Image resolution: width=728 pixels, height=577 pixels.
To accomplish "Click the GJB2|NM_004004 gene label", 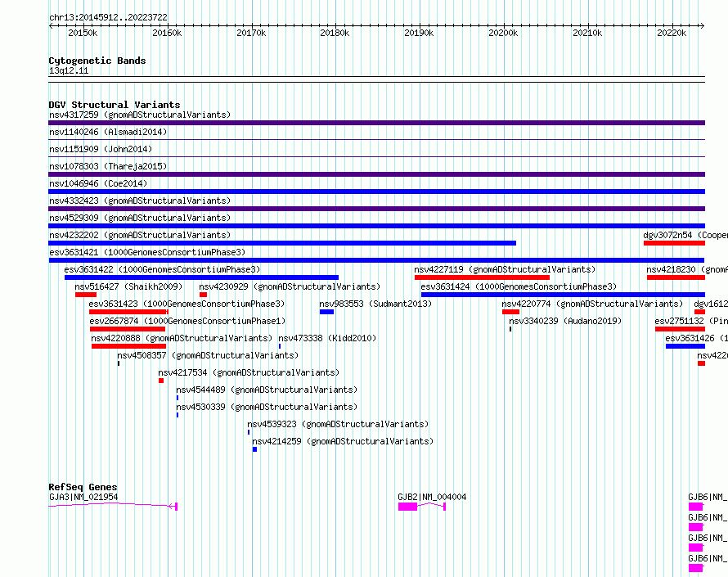I will coord(432,497).
